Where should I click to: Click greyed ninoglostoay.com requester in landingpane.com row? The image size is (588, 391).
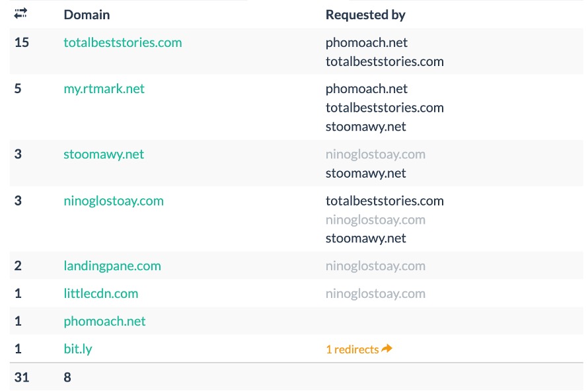[375, 266]
